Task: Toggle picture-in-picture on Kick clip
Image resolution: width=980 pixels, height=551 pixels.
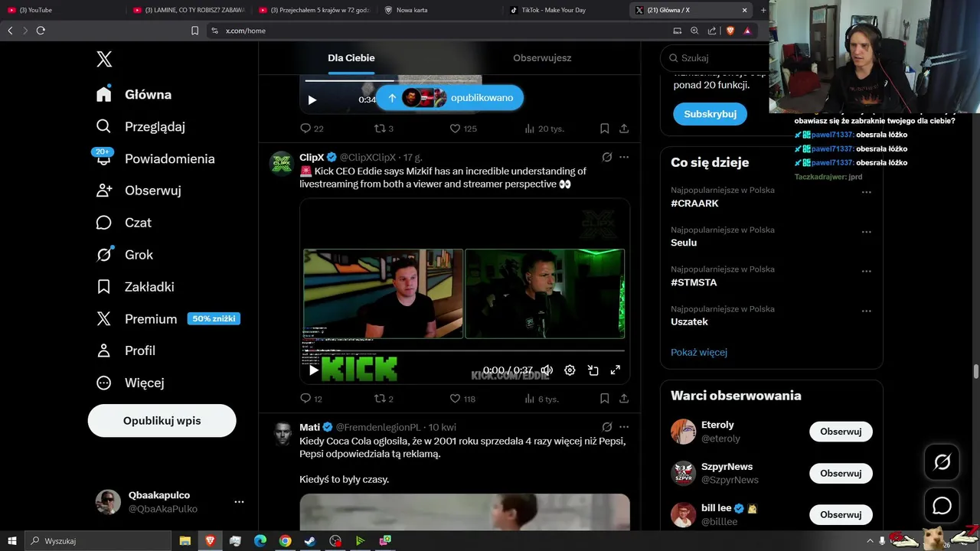Action: coord(593,370)
